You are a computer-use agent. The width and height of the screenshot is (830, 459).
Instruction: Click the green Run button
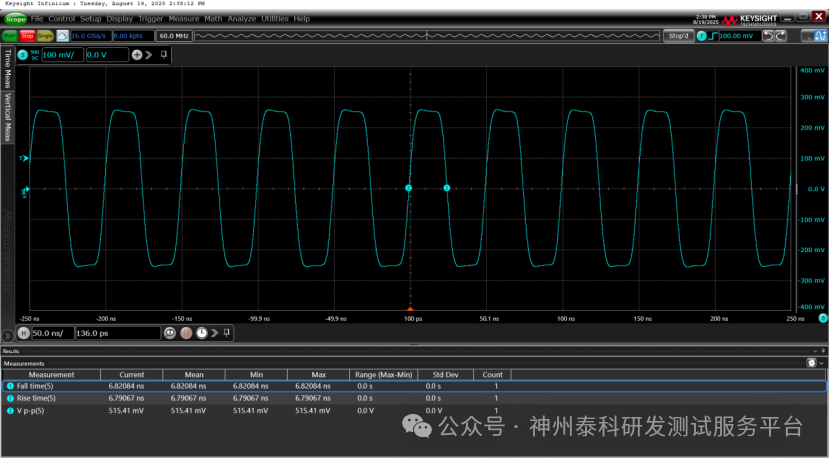(10, 35)
